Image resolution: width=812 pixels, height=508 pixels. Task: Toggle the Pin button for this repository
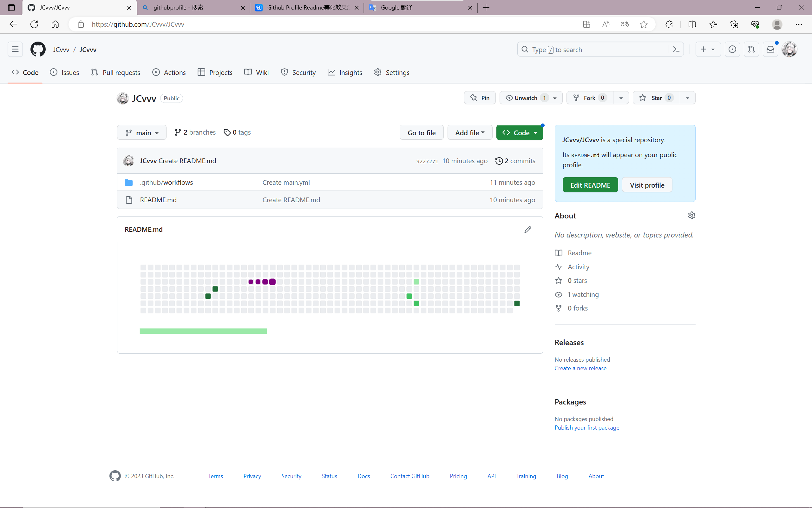(480, 98)
